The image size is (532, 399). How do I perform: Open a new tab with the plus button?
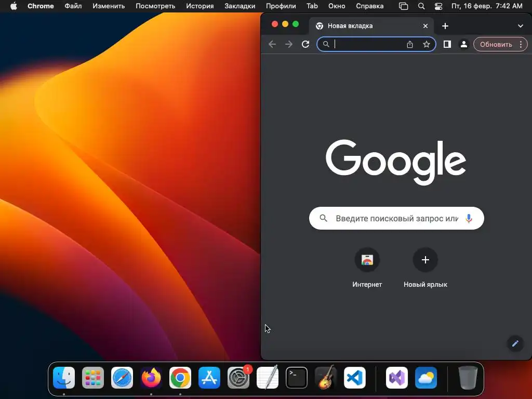(x=445, y=26)
